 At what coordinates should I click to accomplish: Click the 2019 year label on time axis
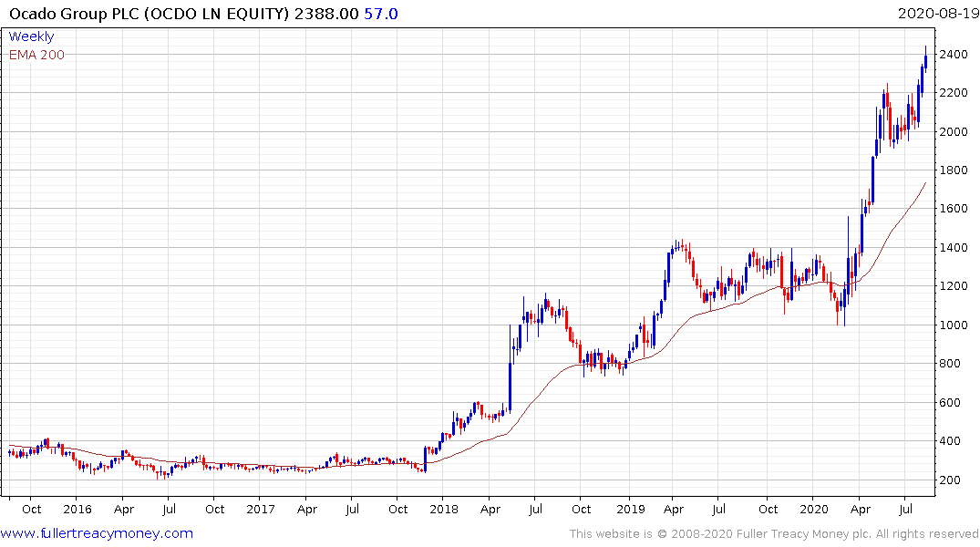pyautogui.click(x=631, y=509)
